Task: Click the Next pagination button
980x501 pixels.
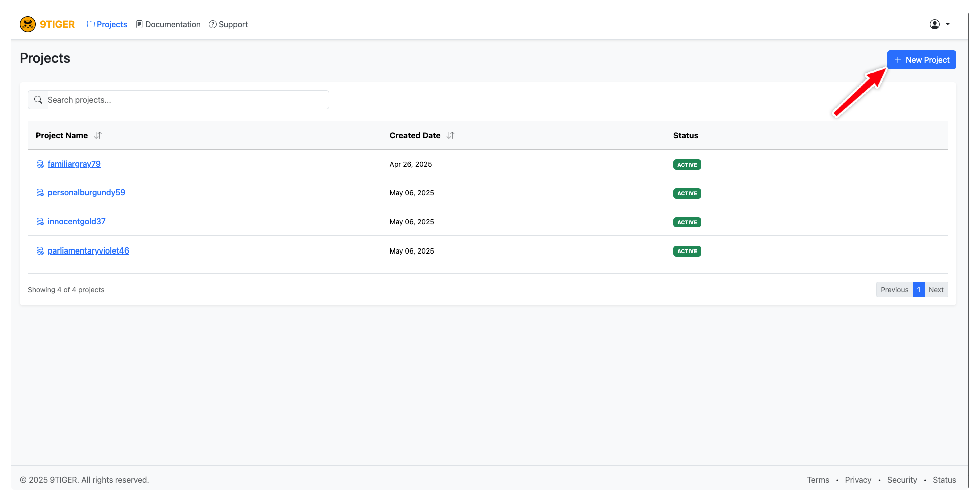Action: click(x=936, y=290)
